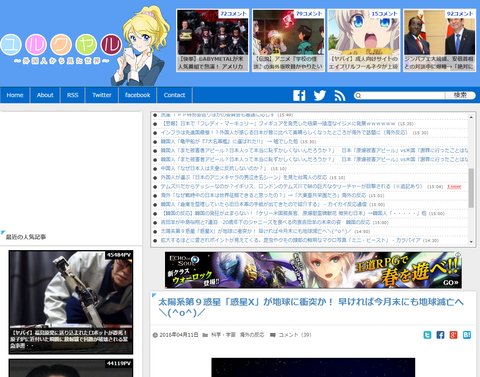Open the 海外「なぜ戦時中の日本は… headline
Screen dimensions: 480x377
pyautogui.click(x=263, y=196)
